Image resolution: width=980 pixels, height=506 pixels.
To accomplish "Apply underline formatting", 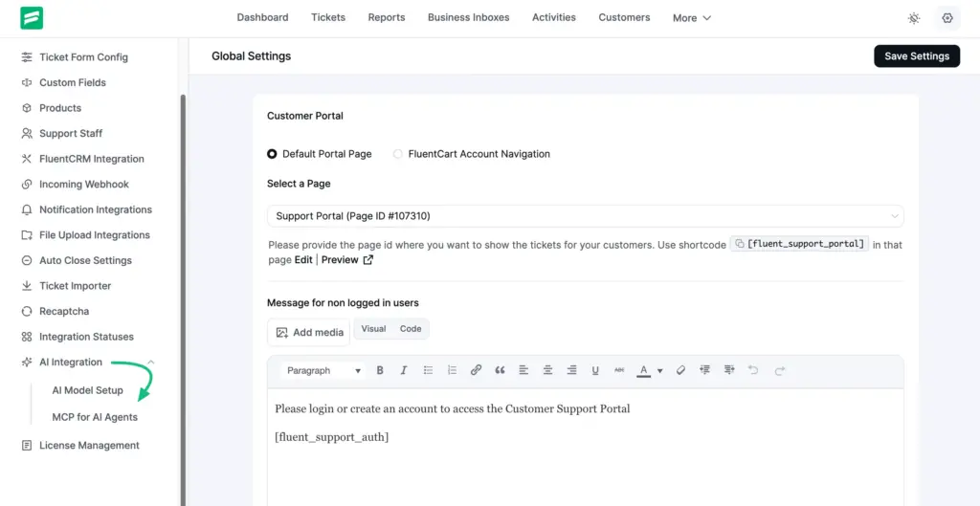I will point(595,370).
